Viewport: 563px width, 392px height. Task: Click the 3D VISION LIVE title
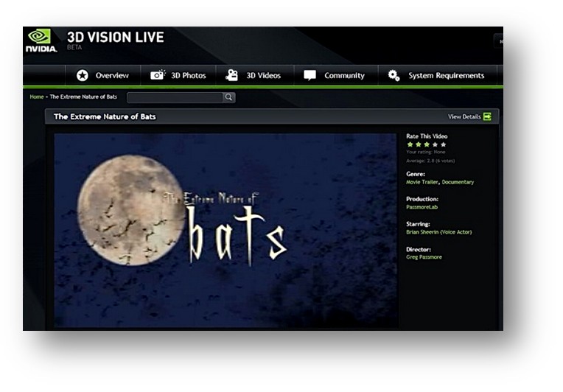point(115,38)
